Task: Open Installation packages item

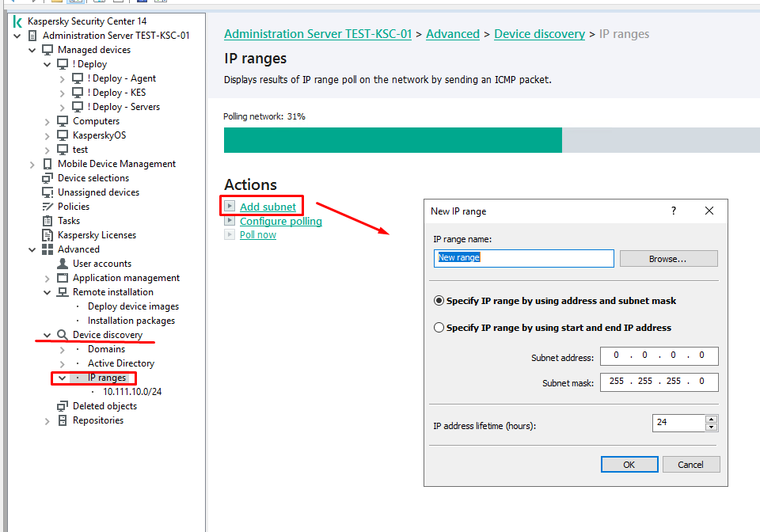Action: point(131,321)
